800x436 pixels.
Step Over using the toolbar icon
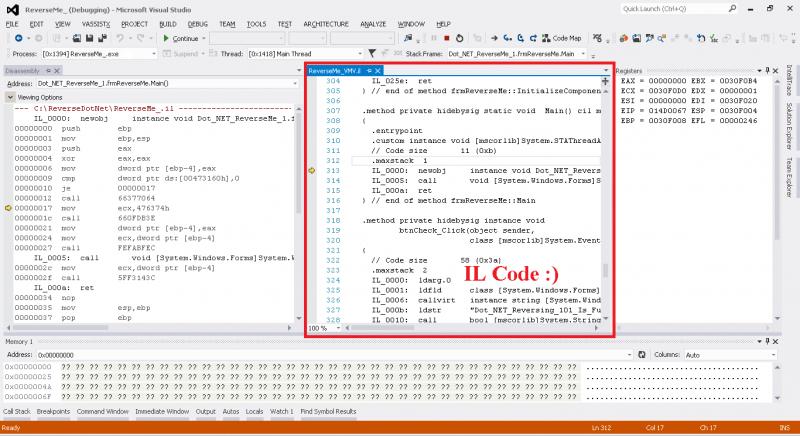(x=520, y=38)
